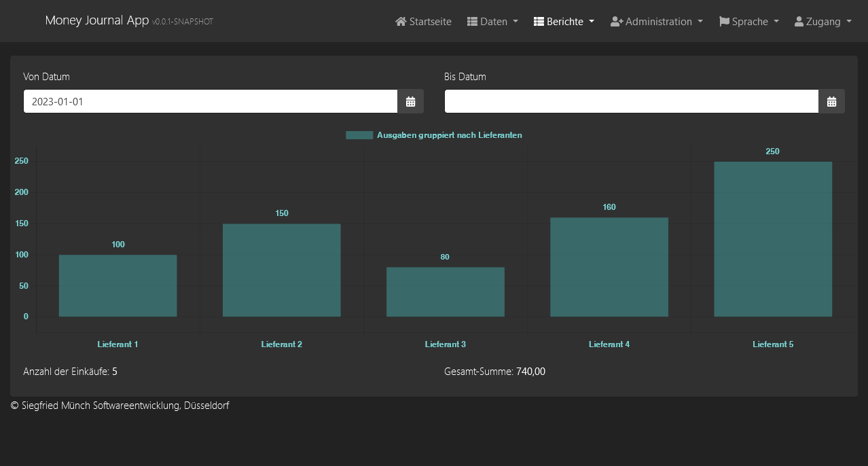This screenshot has width=868, height=466.
Task: Focus the Von Datum input field
Action: click(211, 102)
